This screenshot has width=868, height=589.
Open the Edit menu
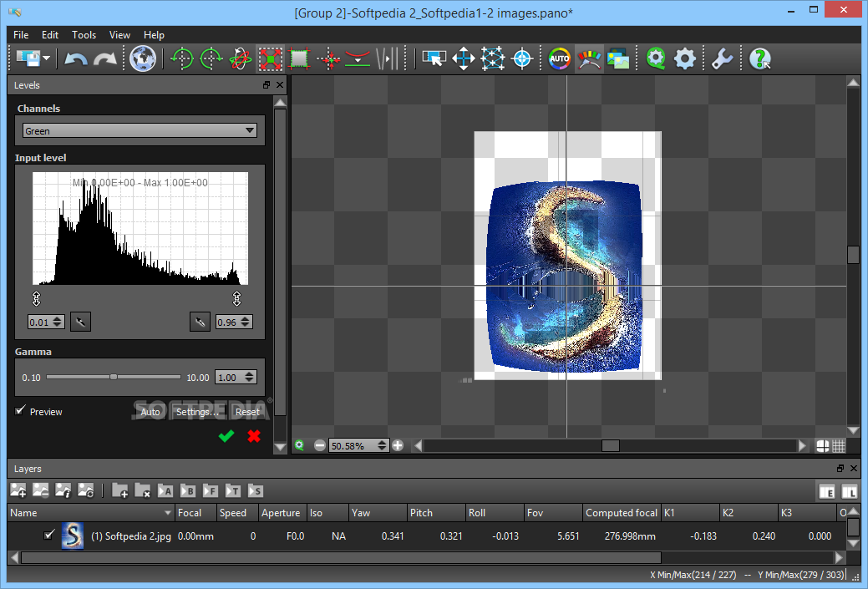(x=50, y=35)
